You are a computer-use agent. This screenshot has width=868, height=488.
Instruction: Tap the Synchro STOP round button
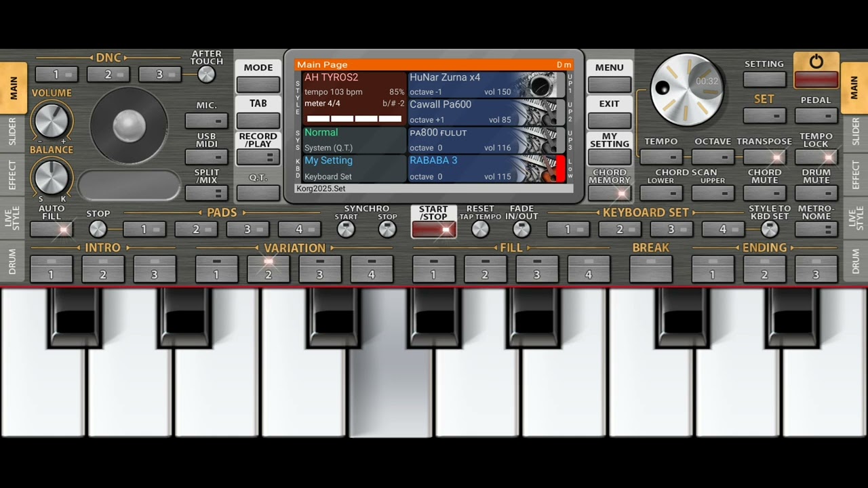(x=387, y=229)
